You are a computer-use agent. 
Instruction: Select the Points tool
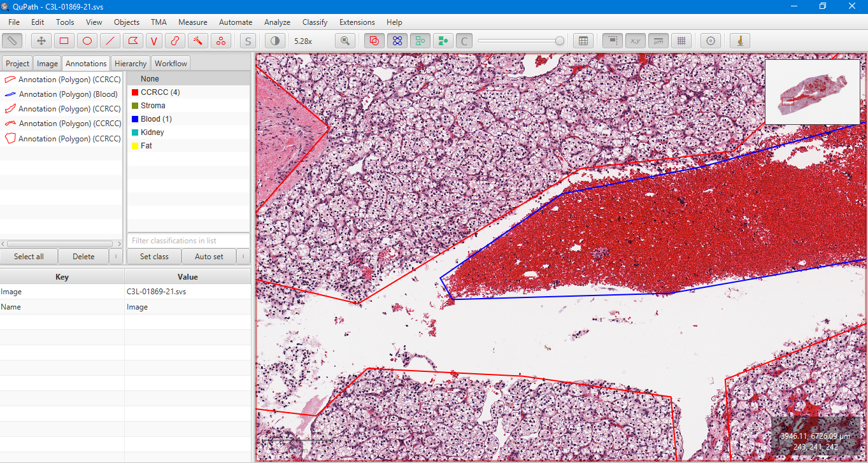(221, 40)
